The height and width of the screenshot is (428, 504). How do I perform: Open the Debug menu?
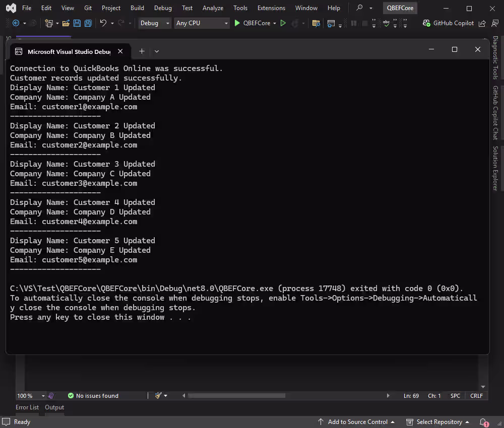[163, 8]
